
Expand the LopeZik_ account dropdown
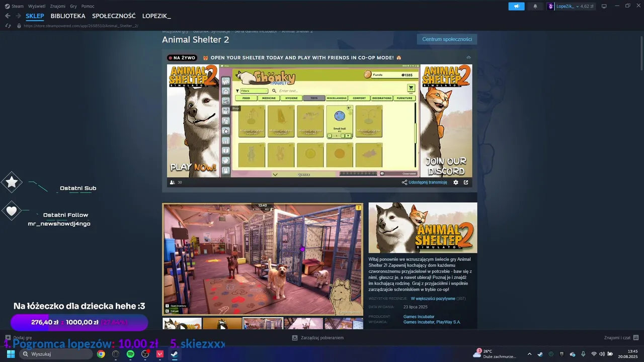pos(578,7)
